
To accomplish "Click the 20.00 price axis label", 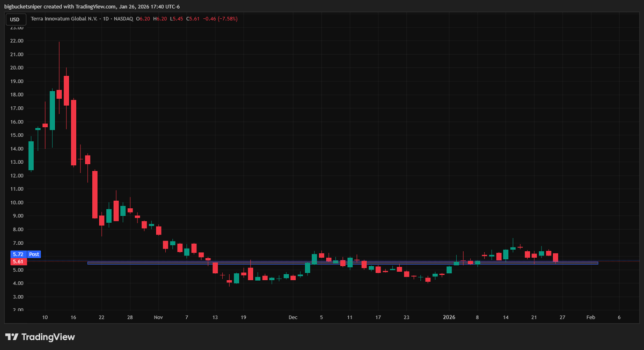I will [x=17, y=68].
